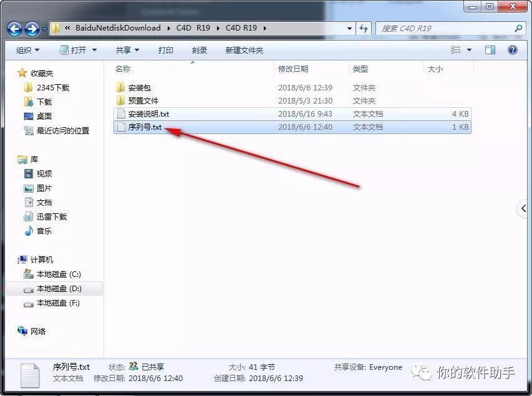Click 网络 in the navigation pane

(x=38, y=332)
